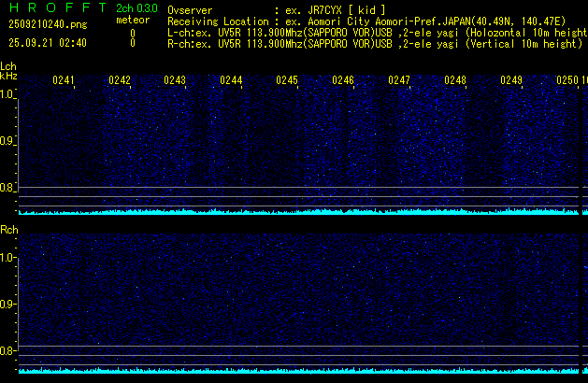Click the 0.8 frequency tick in Lch
This screenshot has height=383, width=588.
[7, 189]
